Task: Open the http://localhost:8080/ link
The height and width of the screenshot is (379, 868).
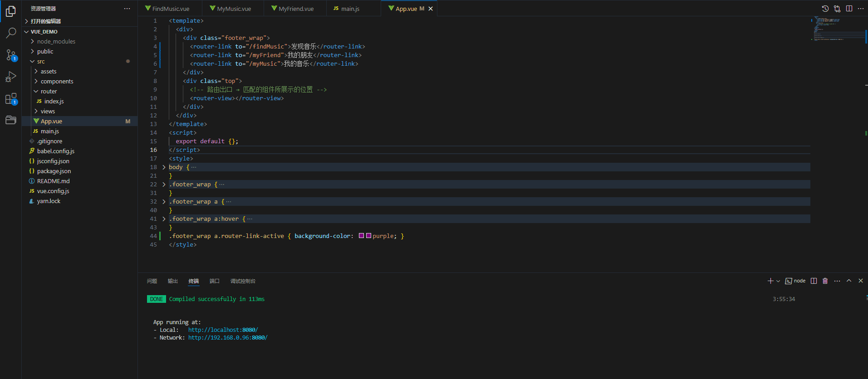Action: (223, 330)
